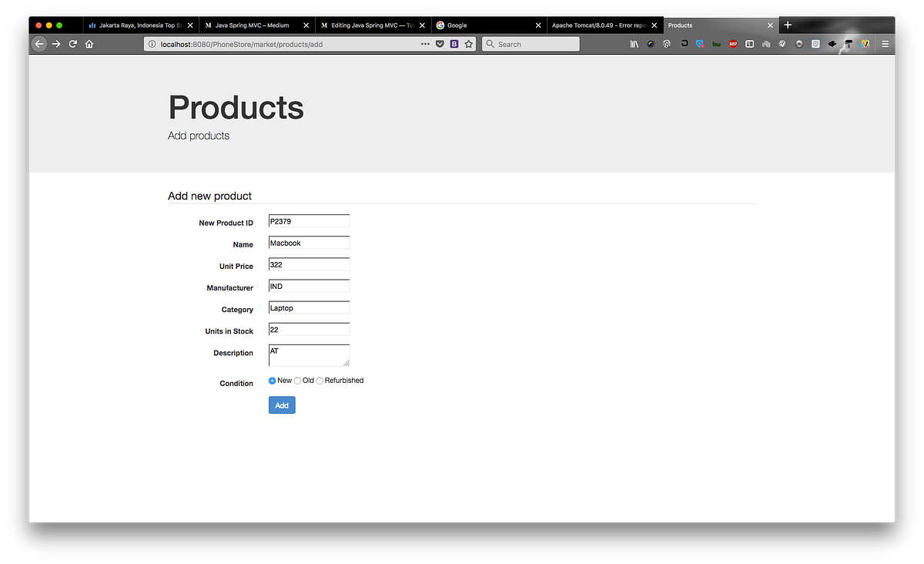Click the gear extension icon in toolbar
Viewport: 924px width, 564px height.
pyautogui.click(x=798, y=44)
